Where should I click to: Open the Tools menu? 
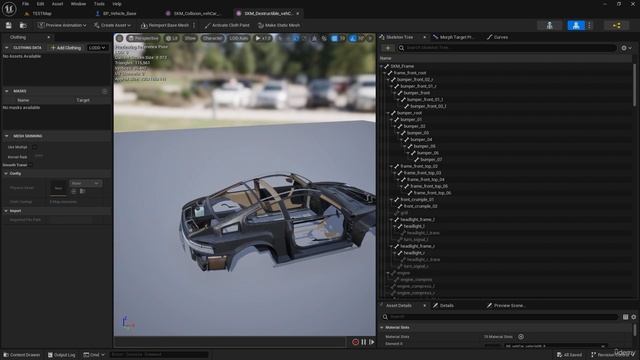99,4
